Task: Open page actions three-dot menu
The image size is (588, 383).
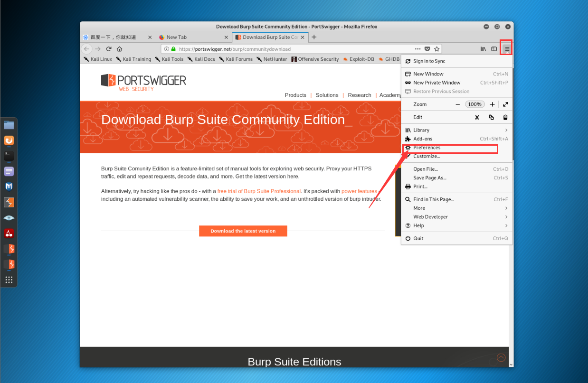Action: (417, 48)
